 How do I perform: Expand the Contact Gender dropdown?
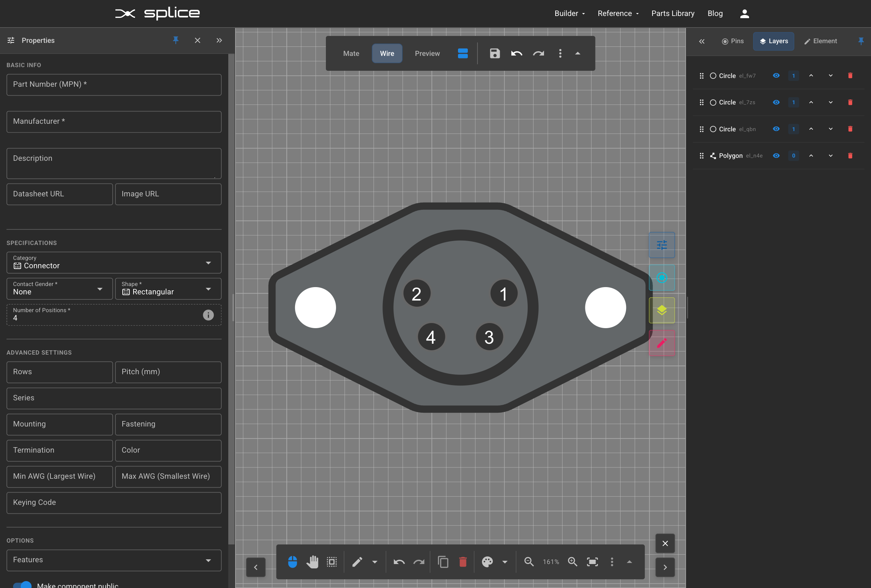click(x=60, y=289)
